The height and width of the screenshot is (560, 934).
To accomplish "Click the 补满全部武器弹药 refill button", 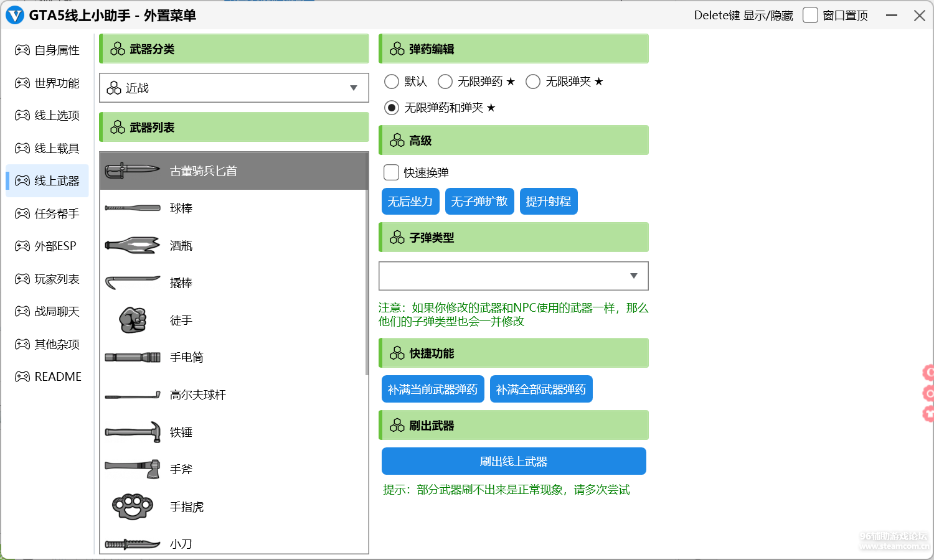I will pyautogui.click(x=540, y=390).
